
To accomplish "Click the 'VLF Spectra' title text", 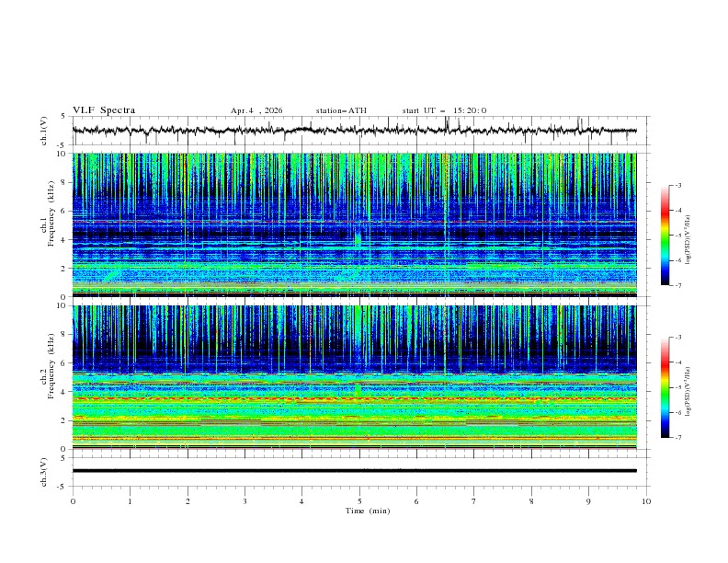I will coord(104,110).
